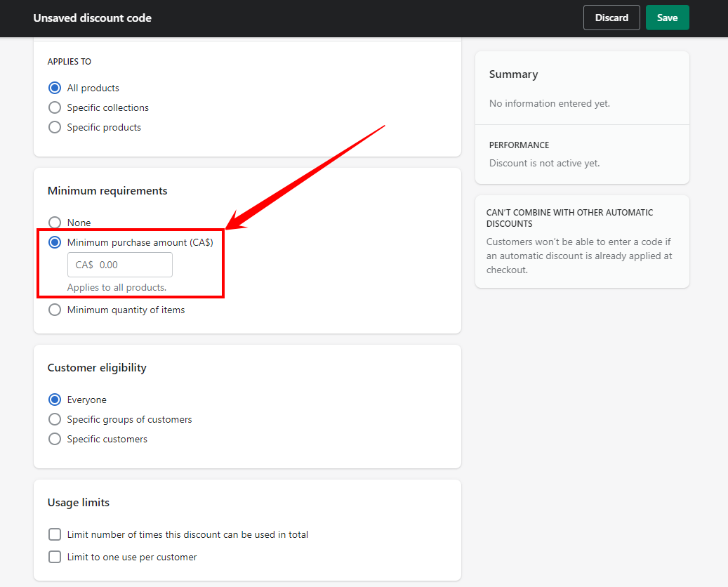Select Everyone under Customer eligibility
This screenshot has width=728, height=587.
[x=55, y=400]
